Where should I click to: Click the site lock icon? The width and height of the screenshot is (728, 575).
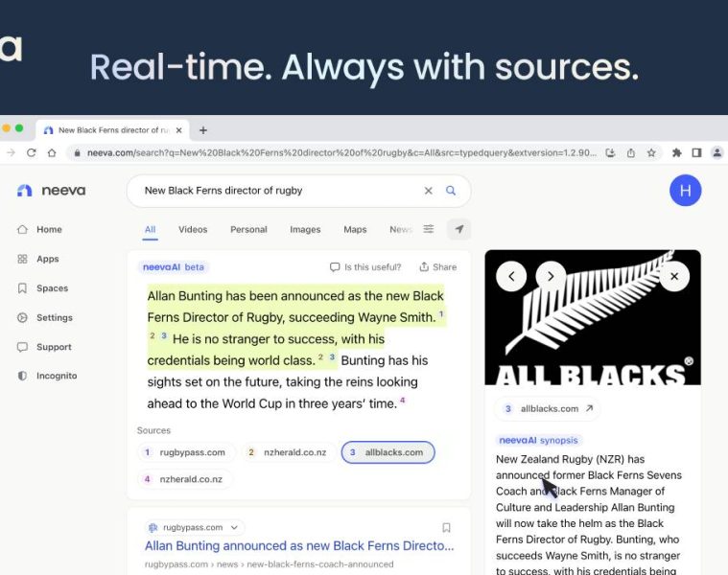(77, 152)
